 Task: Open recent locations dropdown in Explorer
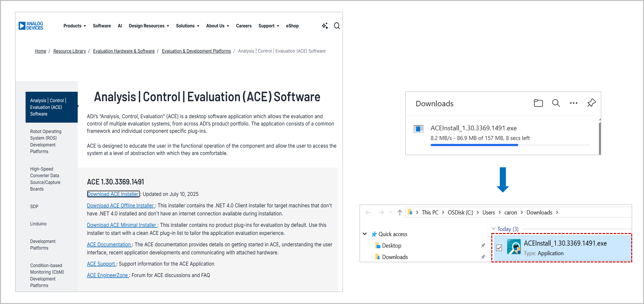click(x=391, y=213)
